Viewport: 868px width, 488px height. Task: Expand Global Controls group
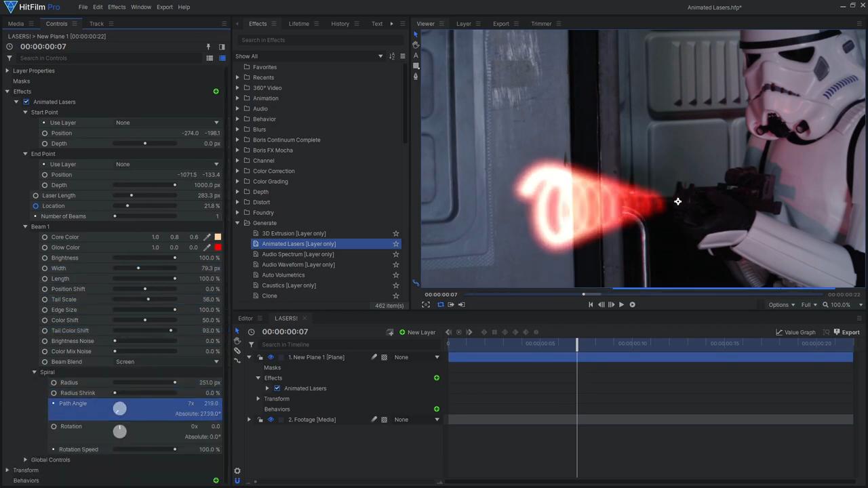click(x=25, y=460)
